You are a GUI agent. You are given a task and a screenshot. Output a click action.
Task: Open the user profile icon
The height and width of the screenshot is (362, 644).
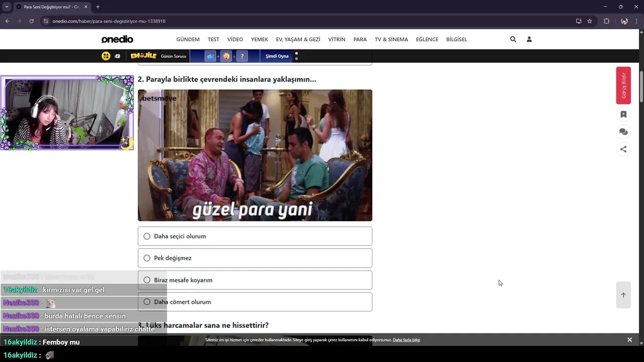click(x=529, y=39)
